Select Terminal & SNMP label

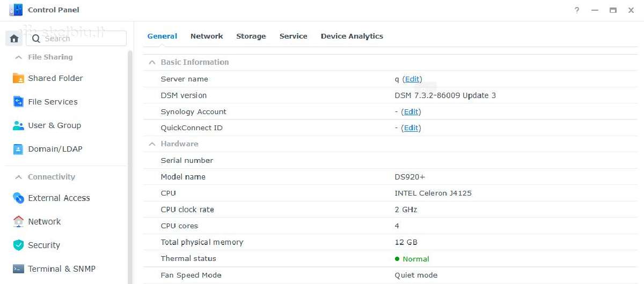[62, 269]
